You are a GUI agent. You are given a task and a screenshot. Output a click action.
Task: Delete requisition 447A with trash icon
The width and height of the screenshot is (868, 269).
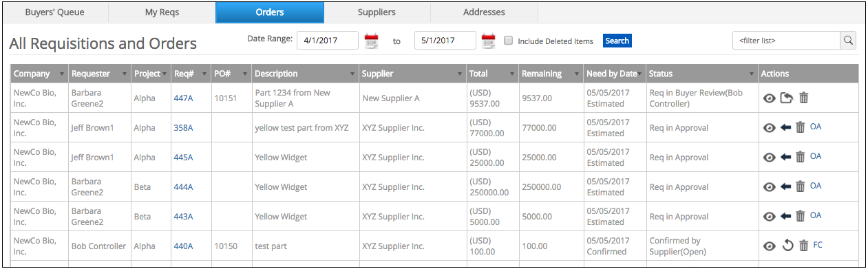pyautogui.click(x=803, y=98)
